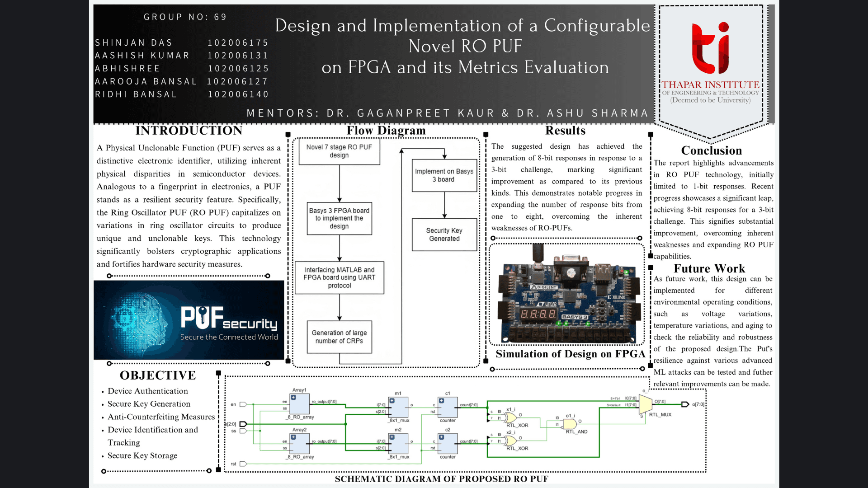
Task: Click the Security Key Generated flow box
Action: (444, 235)
